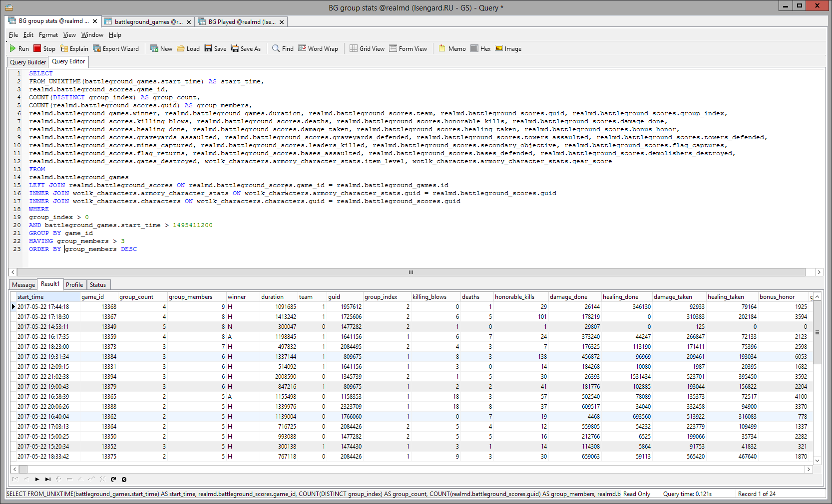Sort by the start_time column header

[48, 297]
